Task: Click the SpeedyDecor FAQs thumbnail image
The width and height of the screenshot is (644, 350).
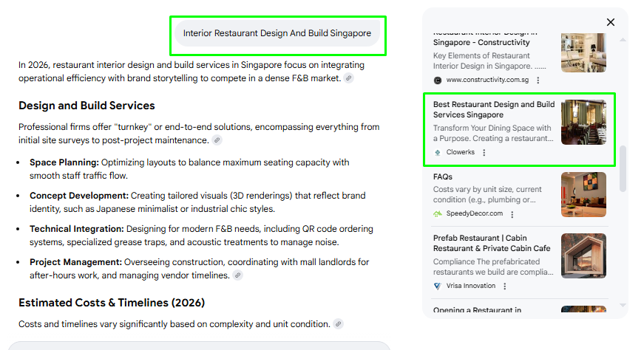Action: [x=583, y=194]
